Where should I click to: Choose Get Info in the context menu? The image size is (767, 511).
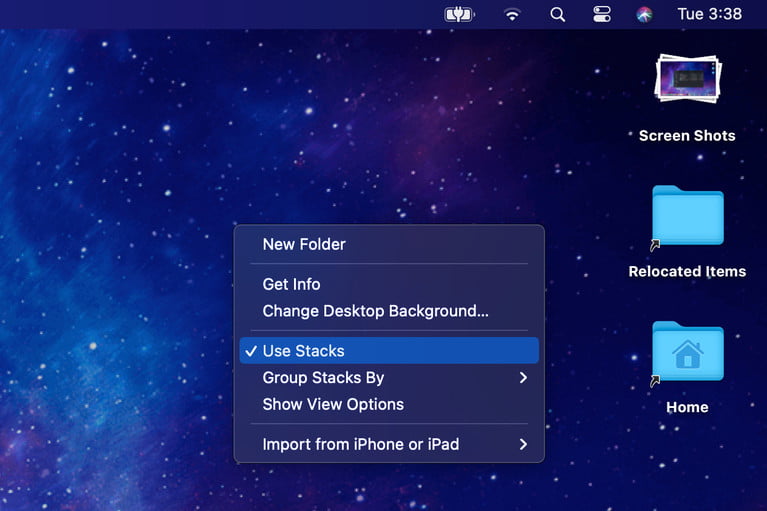coord(291,284)
